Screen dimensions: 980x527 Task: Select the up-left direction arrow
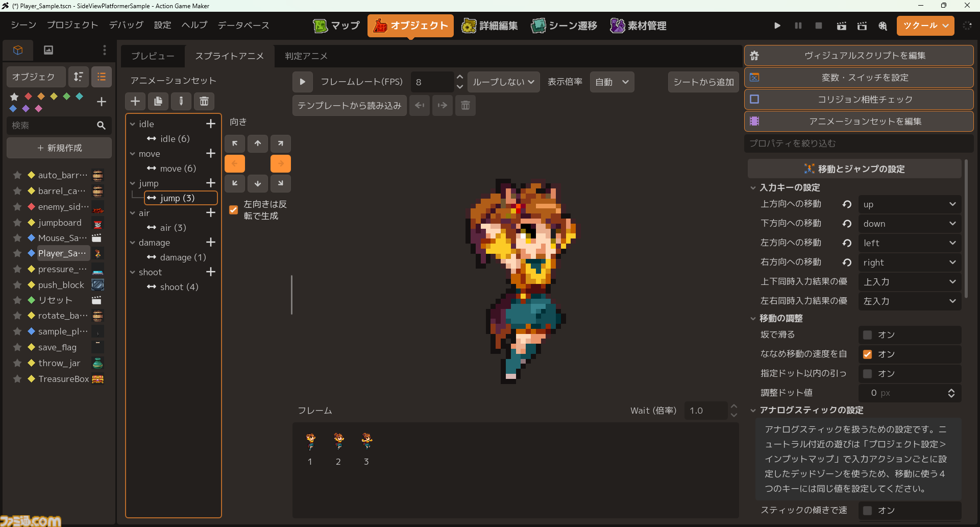235,143
